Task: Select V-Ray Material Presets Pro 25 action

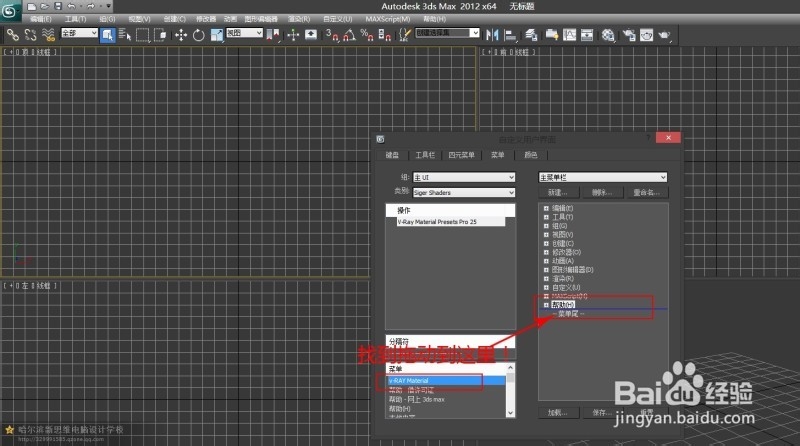Action: coord(436,222)
